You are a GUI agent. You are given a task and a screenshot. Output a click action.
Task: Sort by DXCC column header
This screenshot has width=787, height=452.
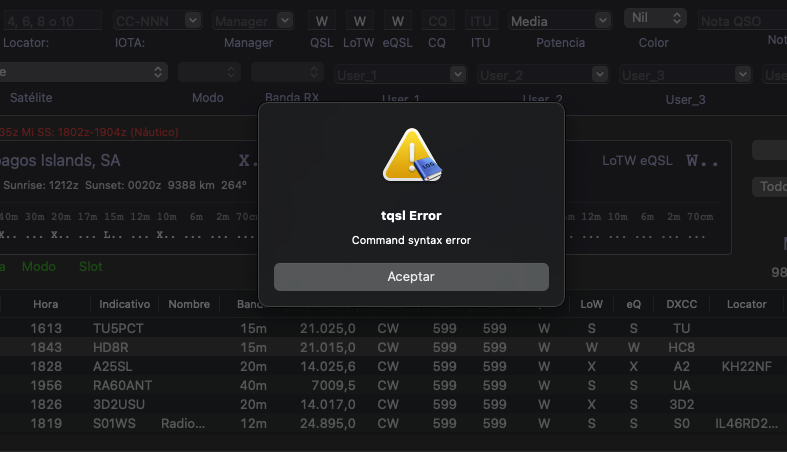tap(682, 304)
